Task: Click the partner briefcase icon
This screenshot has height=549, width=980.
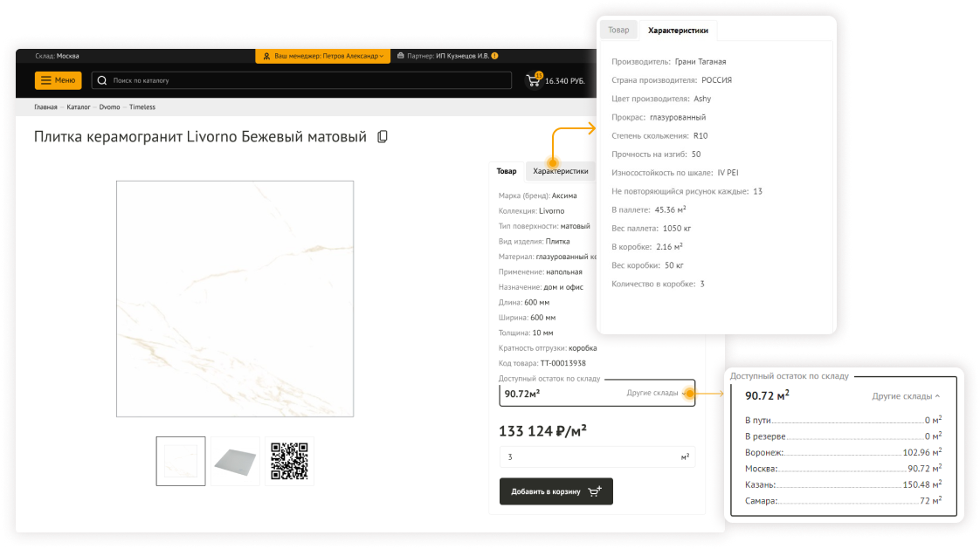Action: [400, 56]
